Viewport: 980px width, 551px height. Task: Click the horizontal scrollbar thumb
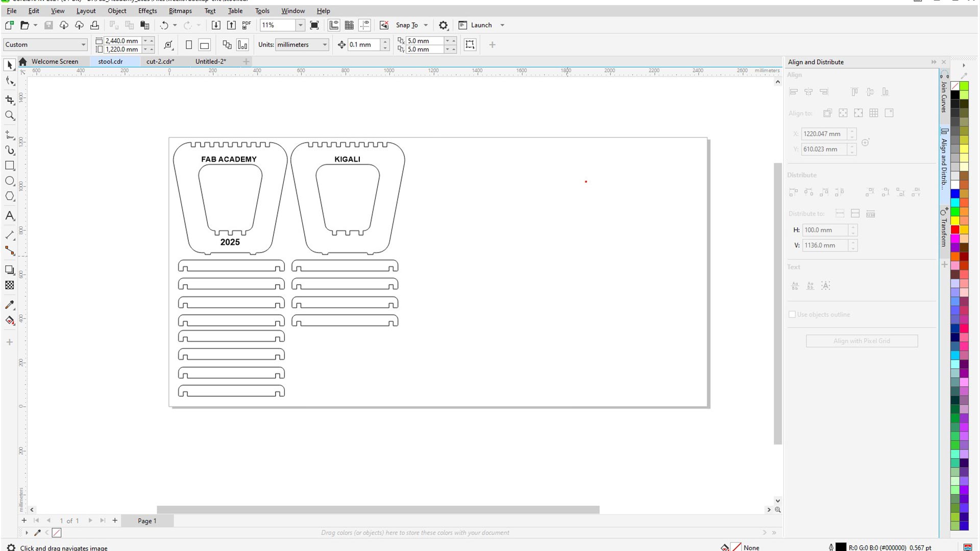coord(378,510)
